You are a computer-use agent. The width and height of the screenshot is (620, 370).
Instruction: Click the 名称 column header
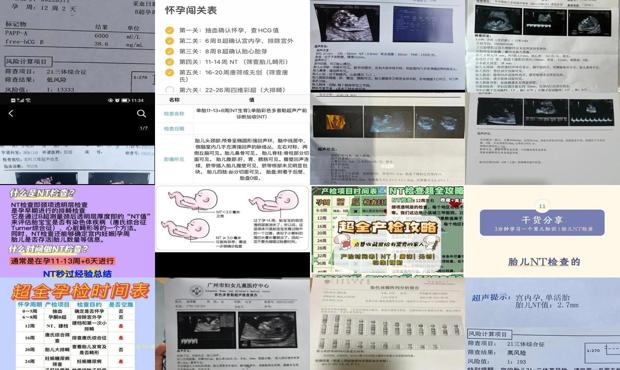click(174, 100)
